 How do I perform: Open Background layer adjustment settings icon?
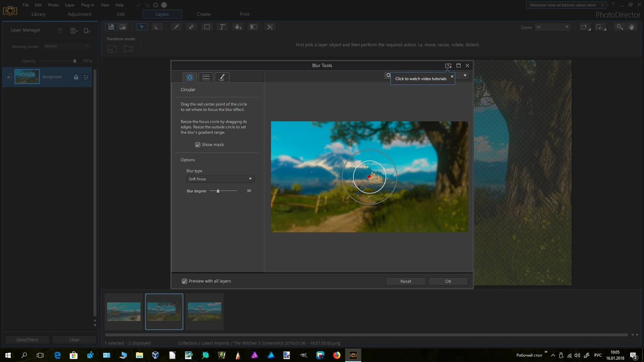point(86,77)
